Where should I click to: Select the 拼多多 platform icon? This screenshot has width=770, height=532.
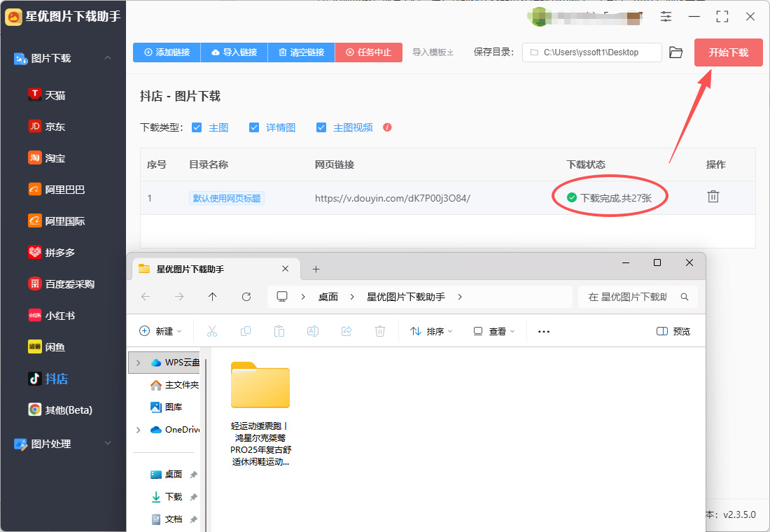click(34, 253)
